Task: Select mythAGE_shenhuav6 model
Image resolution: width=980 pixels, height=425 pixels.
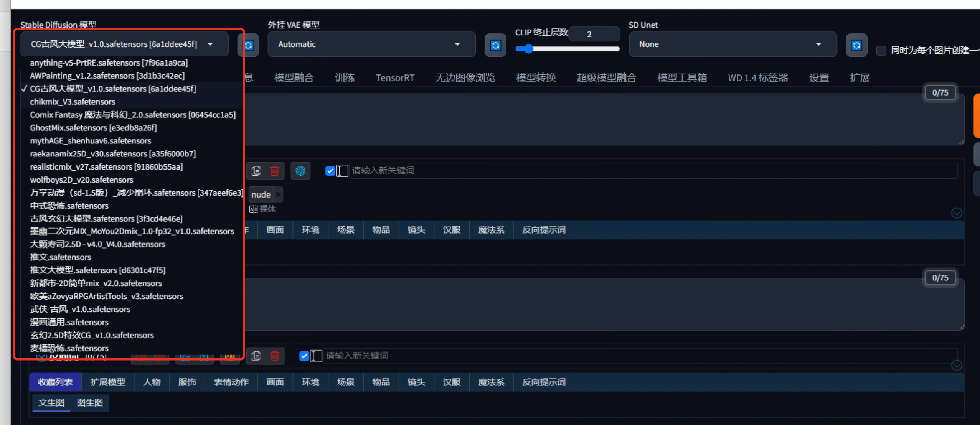Action: [132, 141]
